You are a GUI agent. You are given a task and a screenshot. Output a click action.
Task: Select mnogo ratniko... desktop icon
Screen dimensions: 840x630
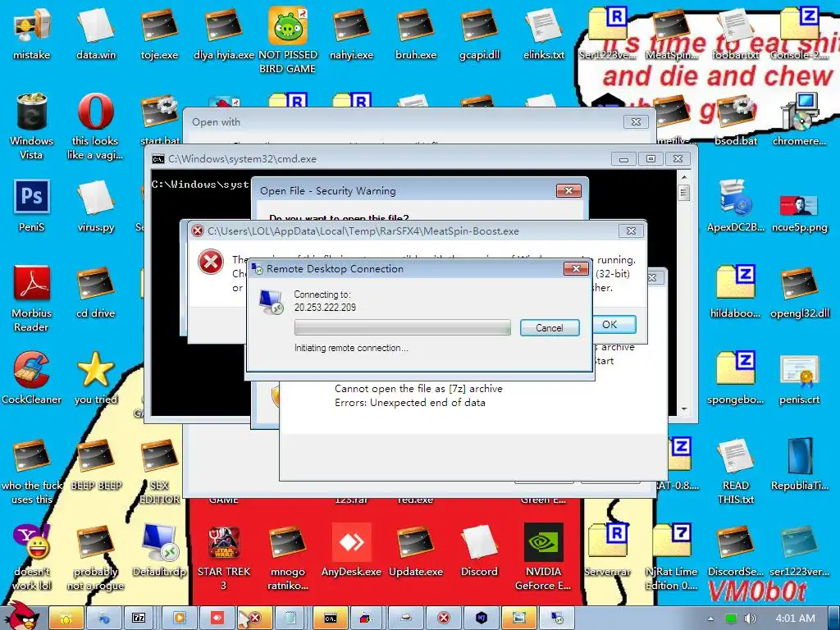point(288,557)
